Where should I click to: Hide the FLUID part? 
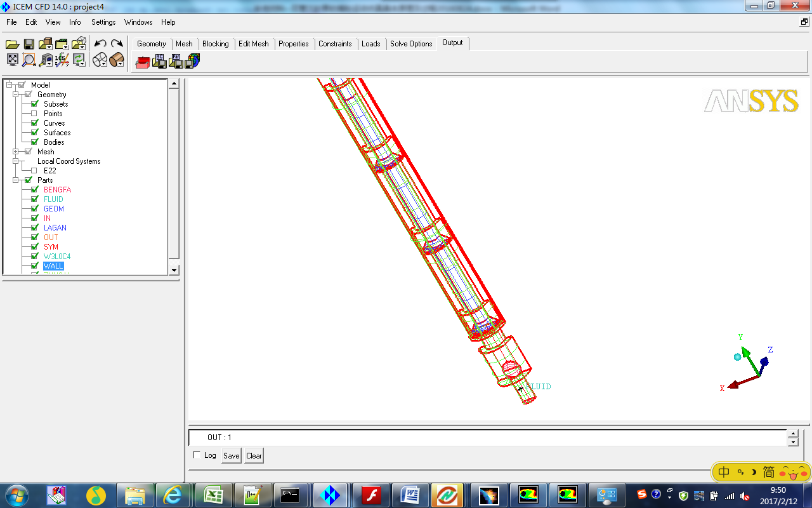point(35,199)
